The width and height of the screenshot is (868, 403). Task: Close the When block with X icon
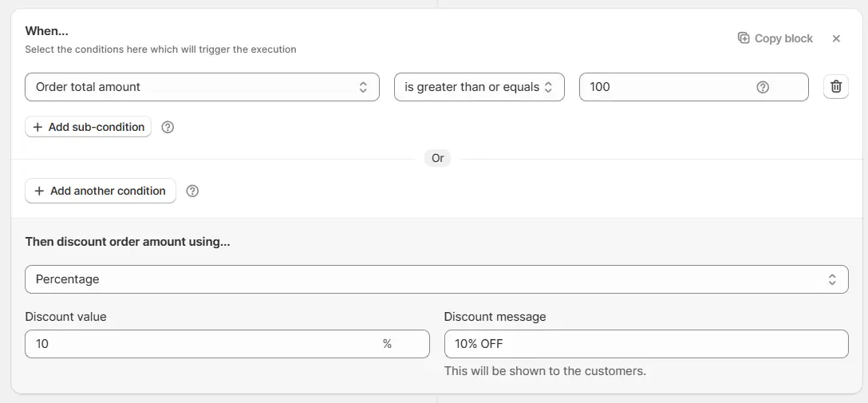pyautogui.click(x=836, y=38)
